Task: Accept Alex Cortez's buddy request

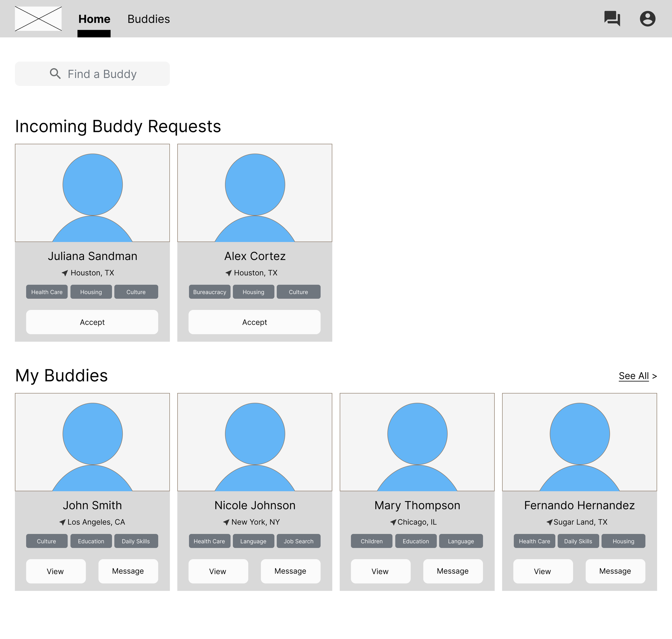Action: tap(255, 322)
